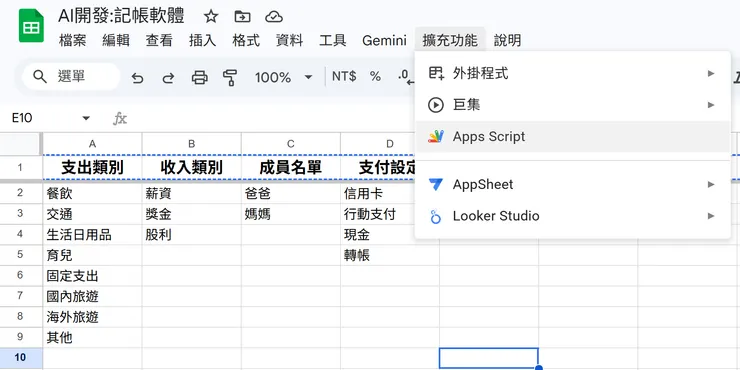This screenshot has height=370, width=740.
Task: Select the 支出類別 header cell
Action: tap(92, 167)
